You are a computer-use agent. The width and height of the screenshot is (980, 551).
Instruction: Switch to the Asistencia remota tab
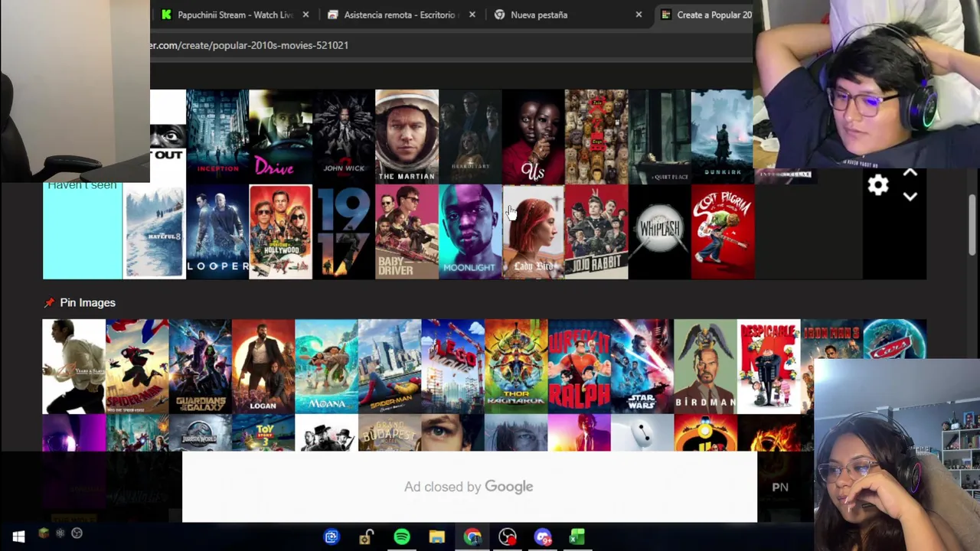click(x=400, y=15)
